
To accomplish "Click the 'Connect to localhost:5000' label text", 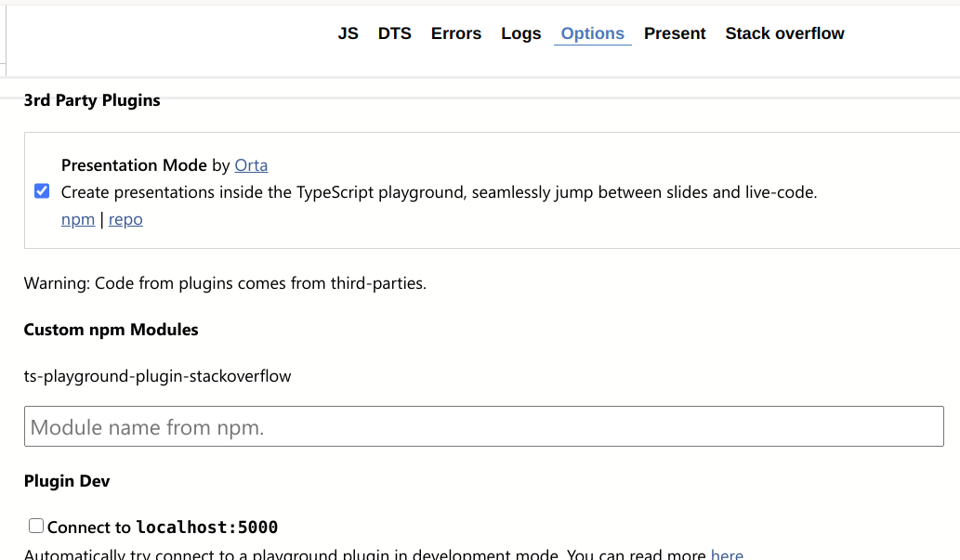I will pos(162,527).
